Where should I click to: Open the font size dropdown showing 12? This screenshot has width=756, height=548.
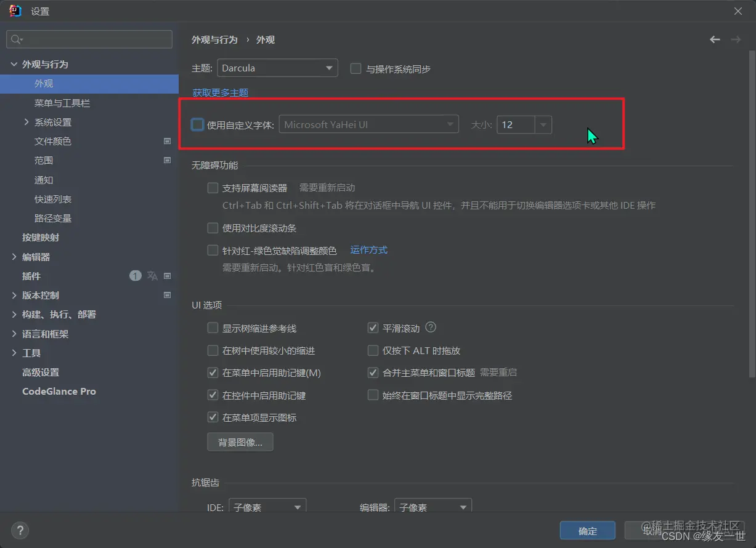pos(543,124)
